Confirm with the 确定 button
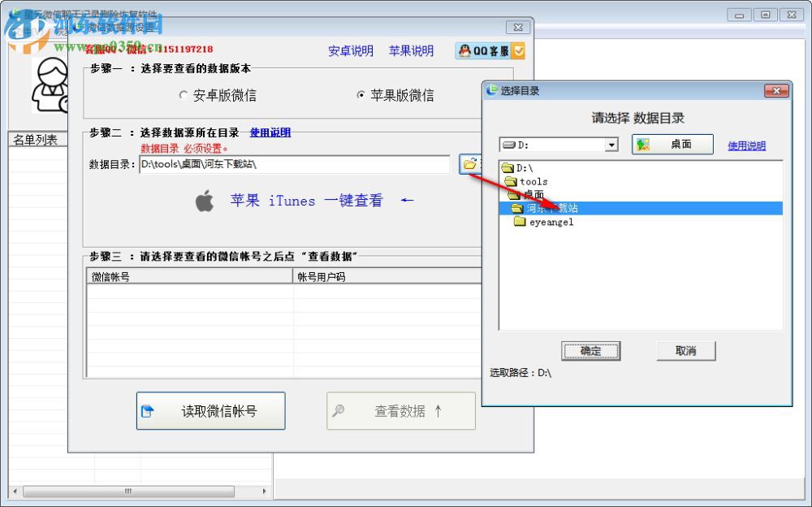812x507 pixels. pos(590,351)
